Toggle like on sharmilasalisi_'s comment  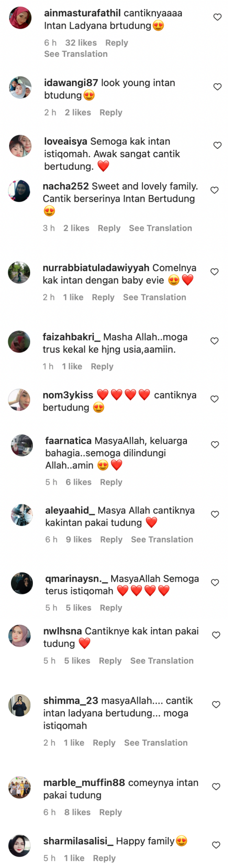click(x=216, y=845)
